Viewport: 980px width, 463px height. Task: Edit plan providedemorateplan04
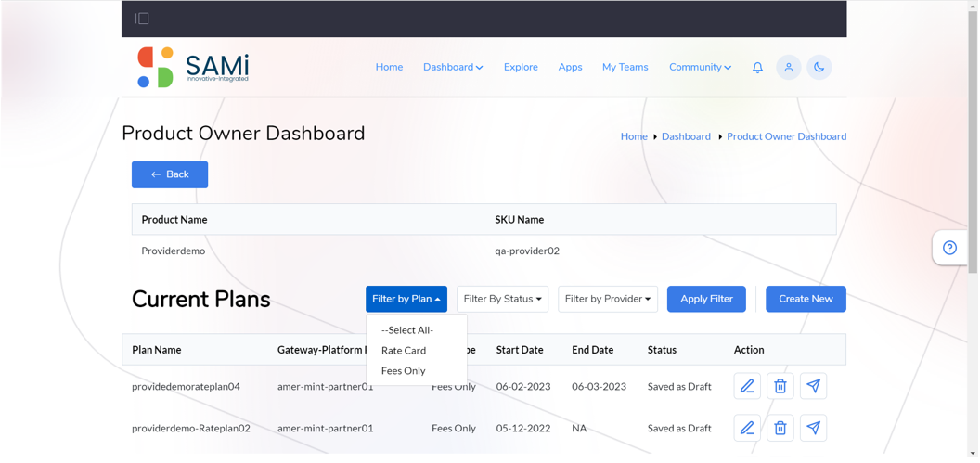coord(747,386)
